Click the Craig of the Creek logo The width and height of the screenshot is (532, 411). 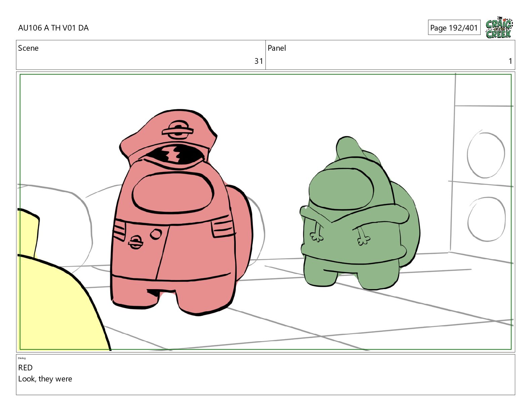499,27
